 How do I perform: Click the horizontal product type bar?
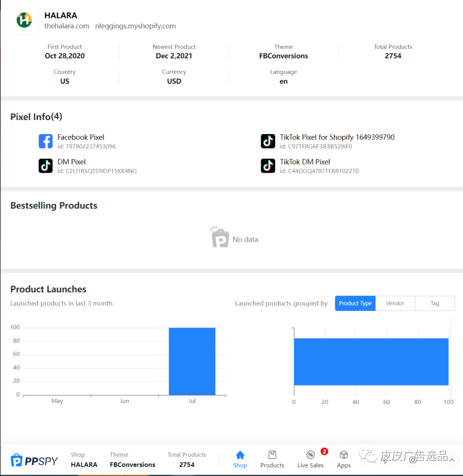(x=371, y=362)
